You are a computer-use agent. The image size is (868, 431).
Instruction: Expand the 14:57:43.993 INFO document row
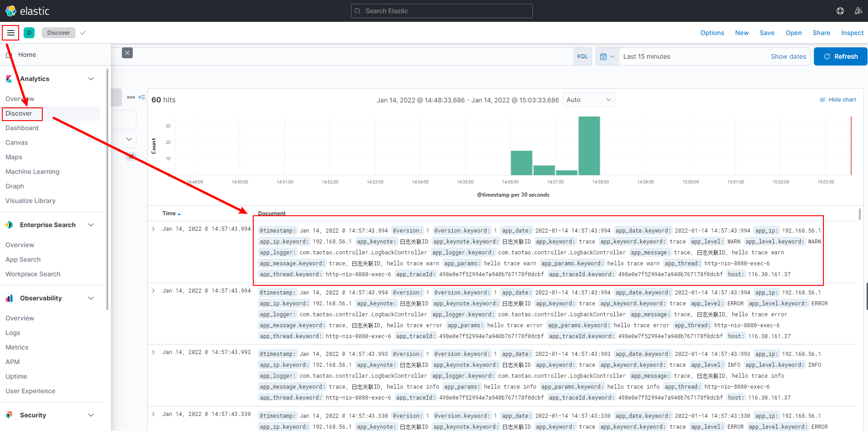point(153,352)
